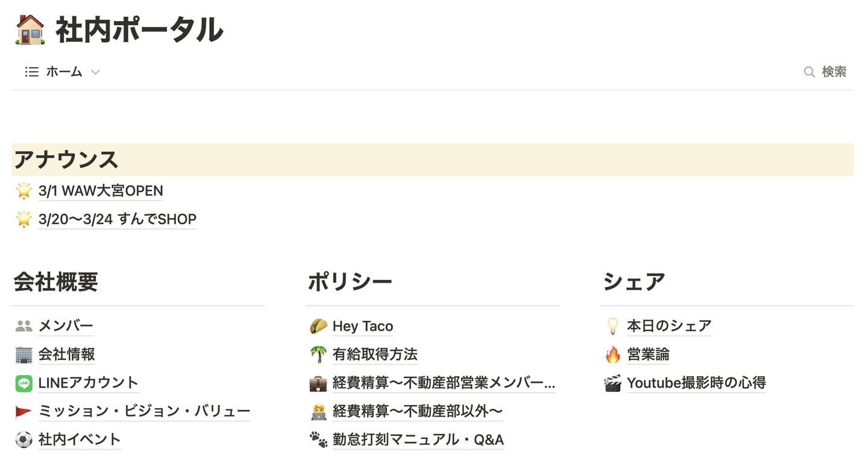Open 経費精算〜不動産部以外〜 policy page
Screen dimensions: 868x457
click(417, 411)
